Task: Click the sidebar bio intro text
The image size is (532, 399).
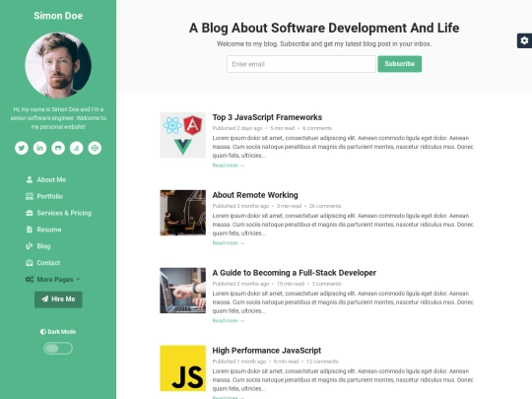Action: pyautogui.click(x=58, y=118)
